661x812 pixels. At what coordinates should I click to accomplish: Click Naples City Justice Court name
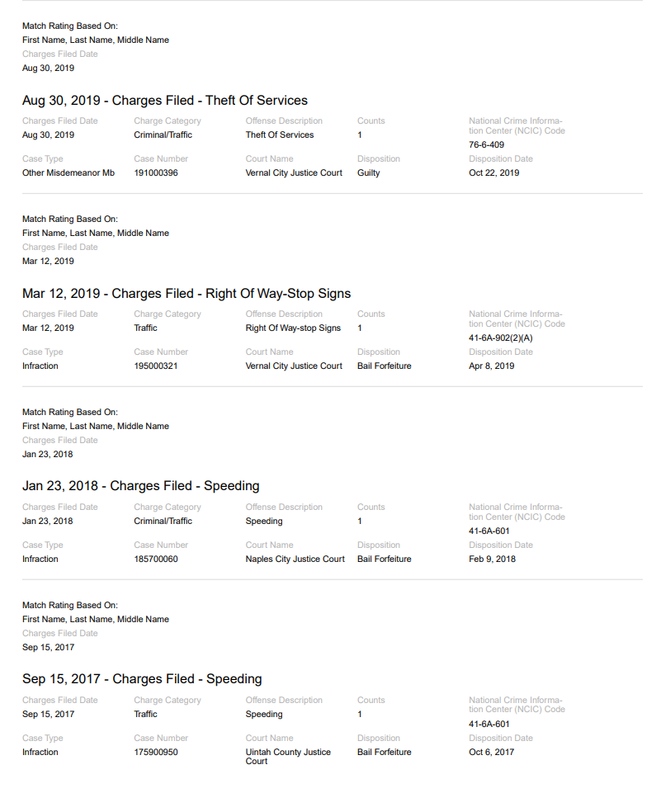tap(295, 559)
